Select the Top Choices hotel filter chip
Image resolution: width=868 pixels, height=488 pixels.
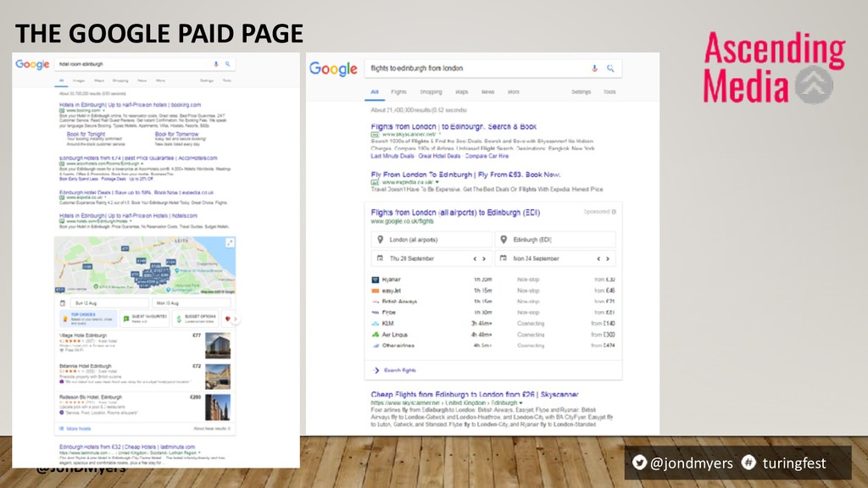coord(88,319)
